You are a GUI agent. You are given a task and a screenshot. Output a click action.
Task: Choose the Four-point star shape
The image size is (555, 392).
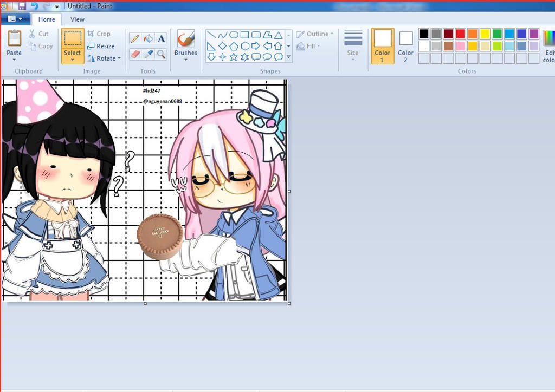coord(223,57)
